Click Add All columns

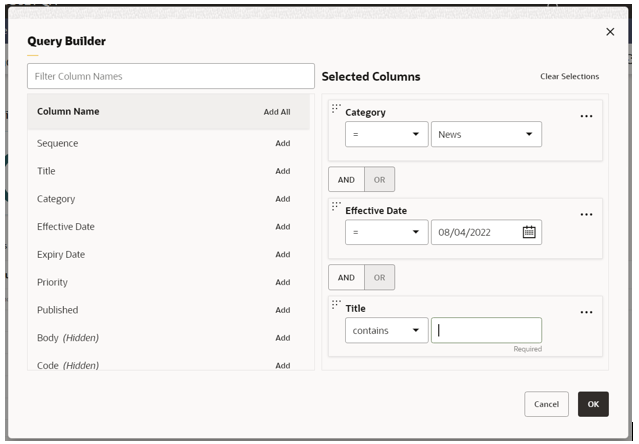point(277,112)
